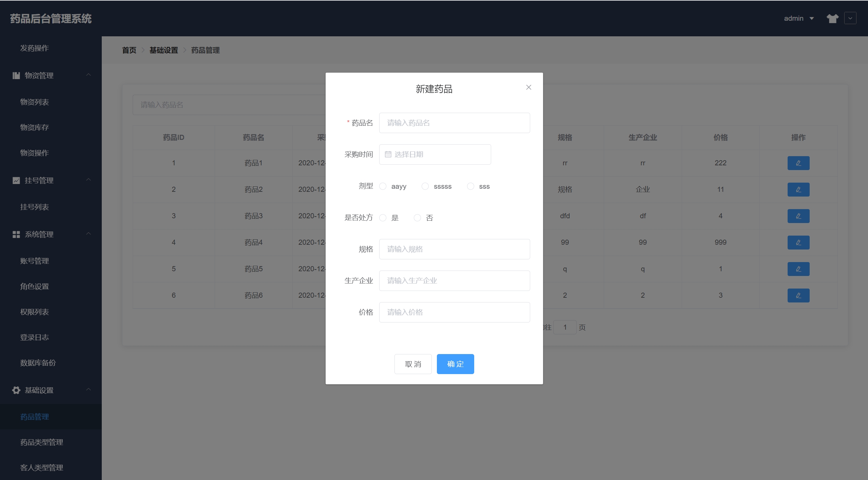Viewport: 868px width, 480px height.
Task: Click the 确定 button
Action: (x=455, y=364)
